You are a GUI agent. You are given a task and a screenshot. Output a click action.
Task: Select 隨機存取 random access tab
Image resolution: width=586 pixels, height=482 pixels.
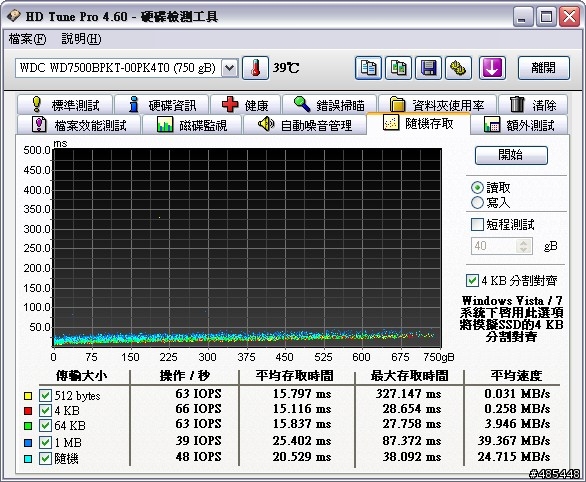(418, 123)
